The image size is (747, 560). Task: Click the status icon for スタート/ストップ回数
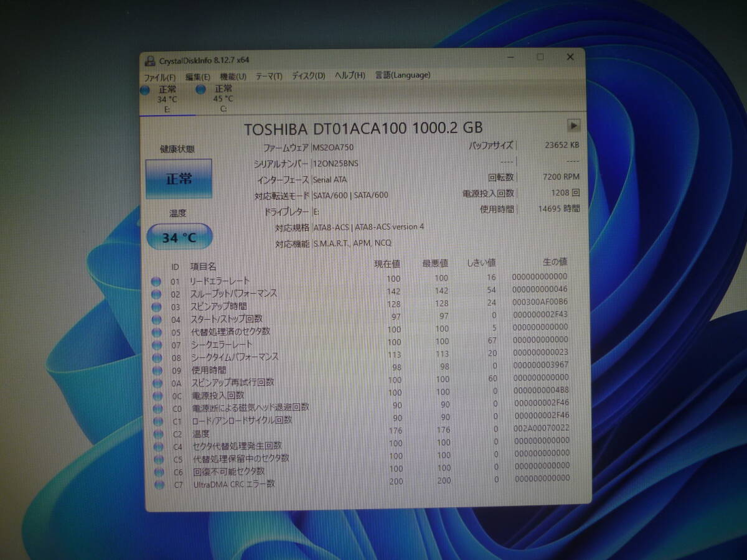click(156, 319)
